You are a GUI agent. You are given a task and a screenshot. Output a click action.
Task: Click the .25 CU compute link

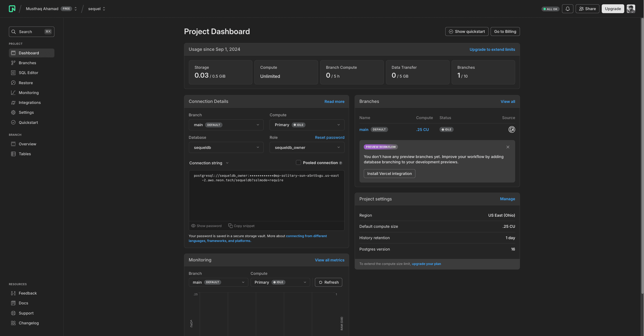pyautogui.click(x=422, y=129)
